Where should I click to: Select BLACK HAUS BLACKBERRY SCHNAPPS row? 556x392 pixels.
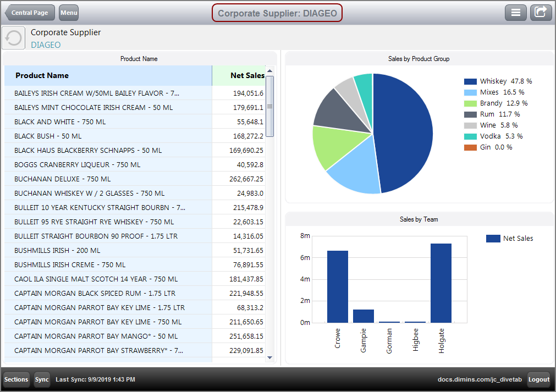135,150
